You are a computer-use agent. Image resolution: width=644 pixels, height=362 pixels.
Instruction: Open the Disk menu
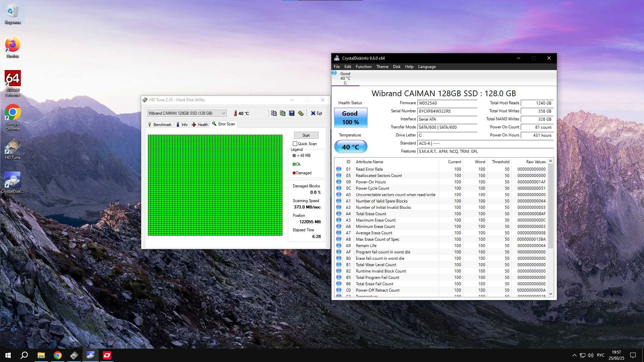pos(397,67)
